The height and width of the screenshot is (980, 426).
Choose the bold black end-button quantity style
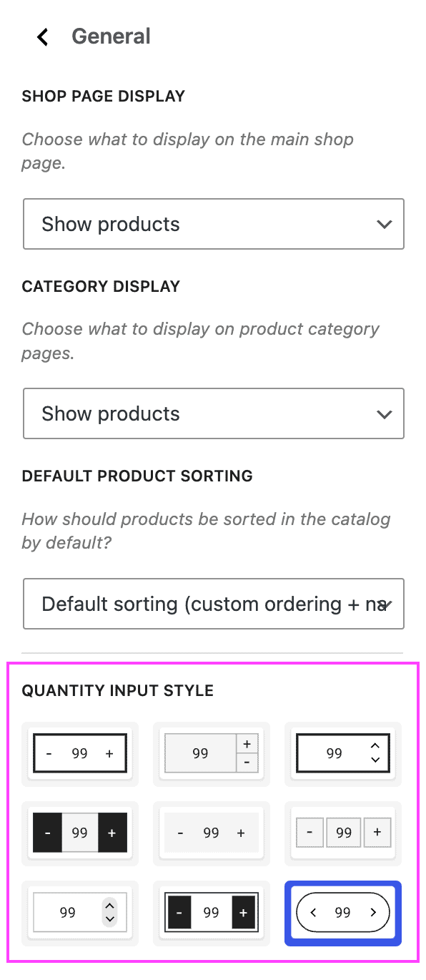click(212, 912)
